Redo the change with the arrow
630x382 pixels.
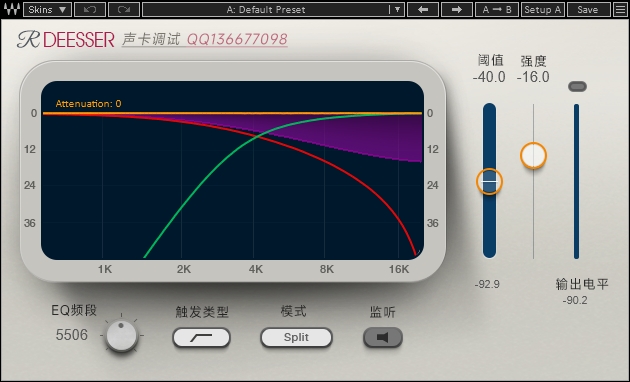tap(124, 10)
